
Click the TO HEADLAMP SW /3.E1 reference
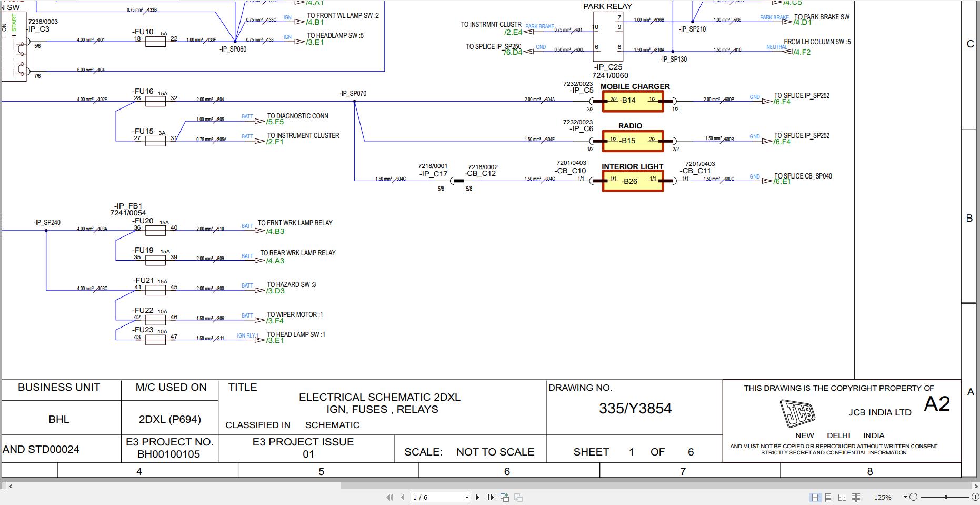click(x=316, y=42)
